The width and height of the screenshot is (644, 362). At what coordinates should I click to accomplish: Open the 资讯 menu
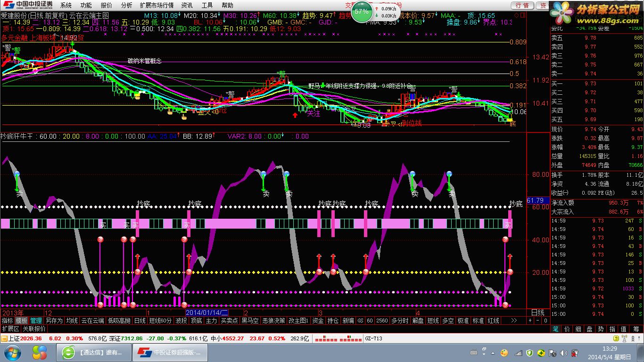(x=187, y=5)
